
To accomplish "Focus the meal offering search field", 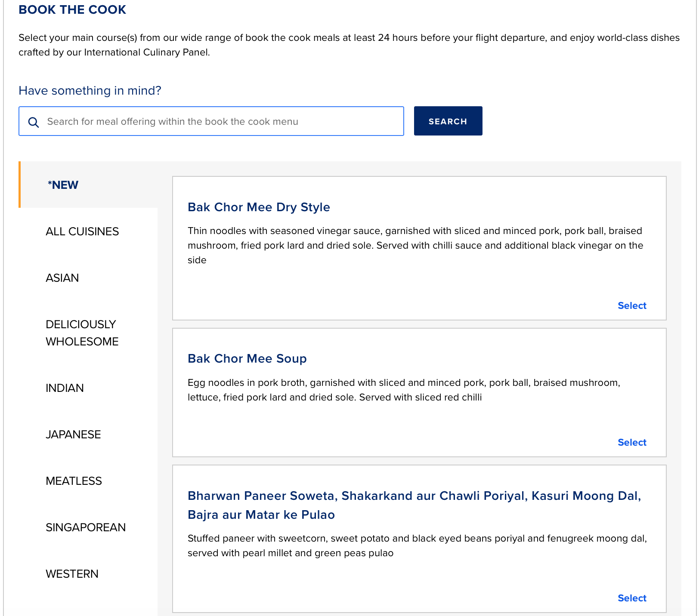I will [x=211, y=121].
